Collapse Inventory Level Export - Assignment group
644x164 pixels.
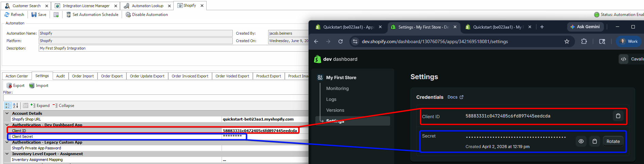7,154
